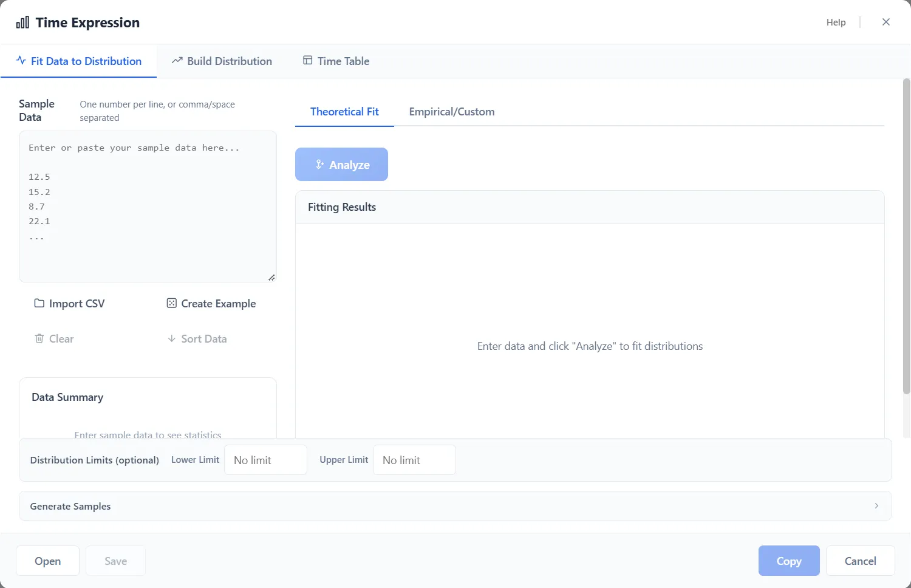
Task: Focus the Lower Limit input field
Action: (265, 460)
